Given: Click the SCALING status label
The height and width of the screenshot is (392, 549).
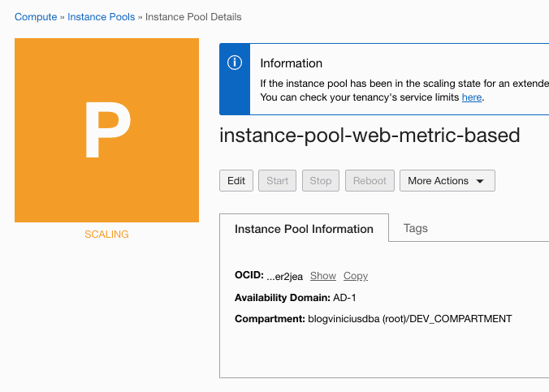Looking at the screenshot, I should 106,235.
